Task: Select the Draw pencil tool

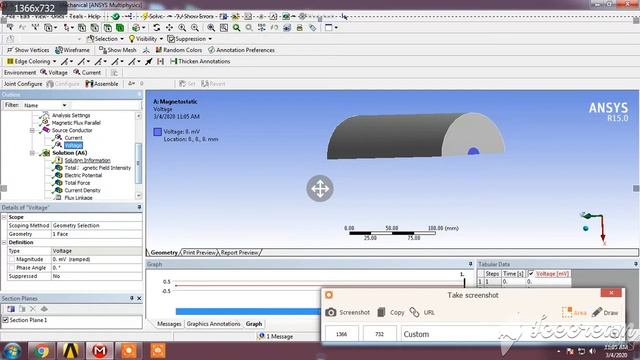Action: tap(605, 313)
